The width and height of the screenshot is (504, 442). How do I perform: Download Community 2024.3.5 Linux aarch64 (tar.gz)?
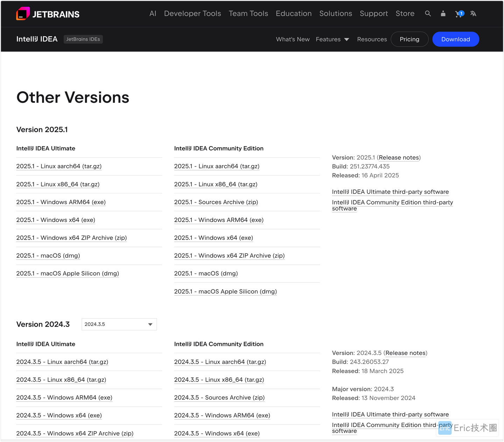click(x=220, y=362)
